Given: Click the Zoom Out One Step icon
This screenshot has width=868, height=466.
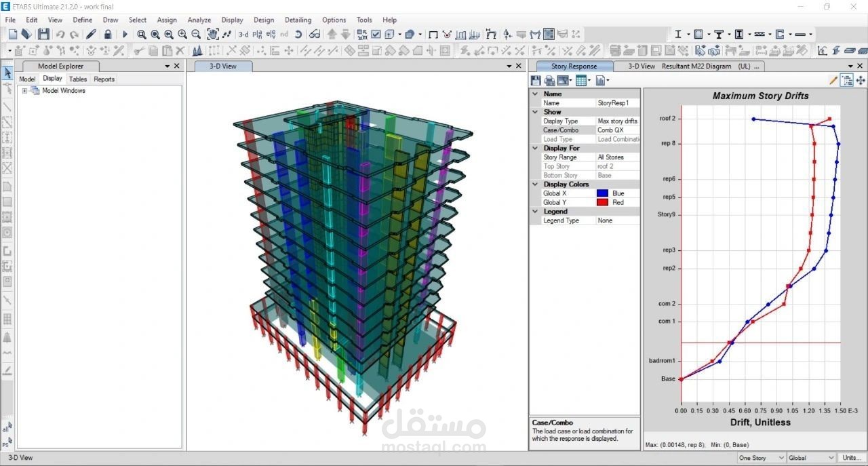Looking at the screenshot, I should [196, 34].
